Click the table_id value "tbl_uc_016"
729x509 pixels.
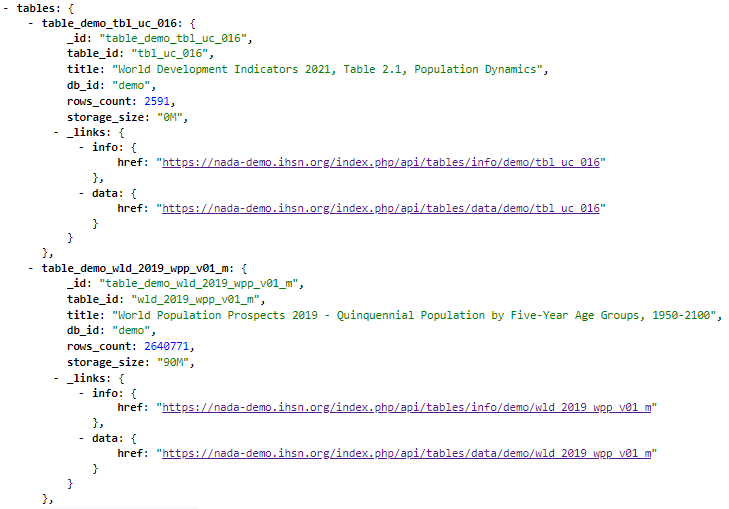click(169, 53)
